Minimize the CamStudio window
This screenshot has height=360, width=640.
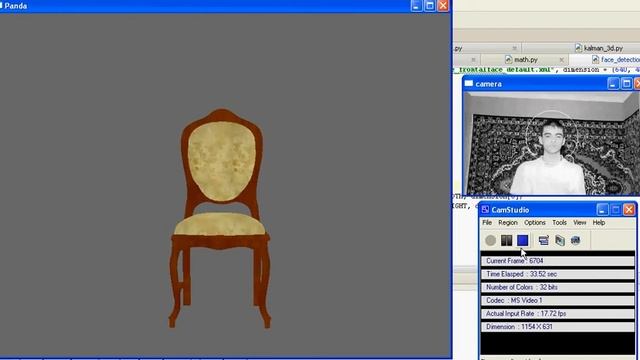(602, 210)
